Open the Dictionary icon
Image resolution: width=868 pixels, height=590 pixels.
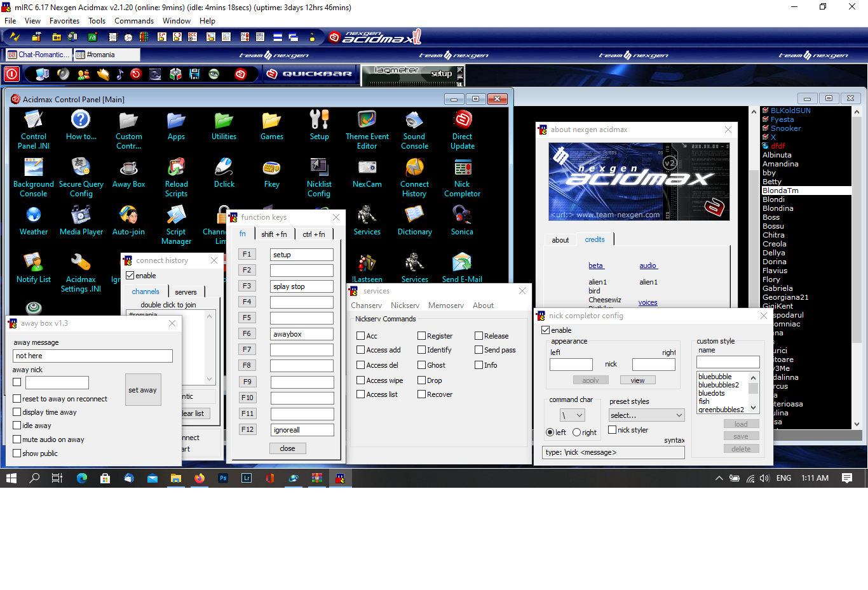414,220
